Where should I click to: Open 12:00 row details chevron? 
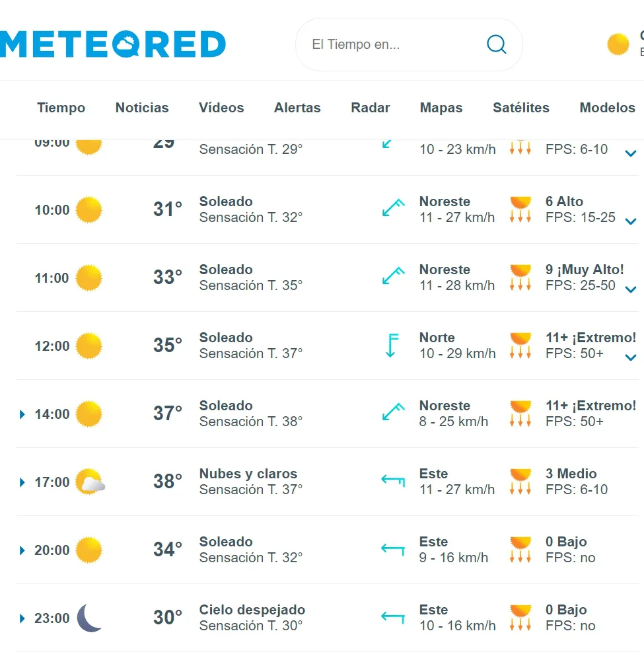coord(630,357)
